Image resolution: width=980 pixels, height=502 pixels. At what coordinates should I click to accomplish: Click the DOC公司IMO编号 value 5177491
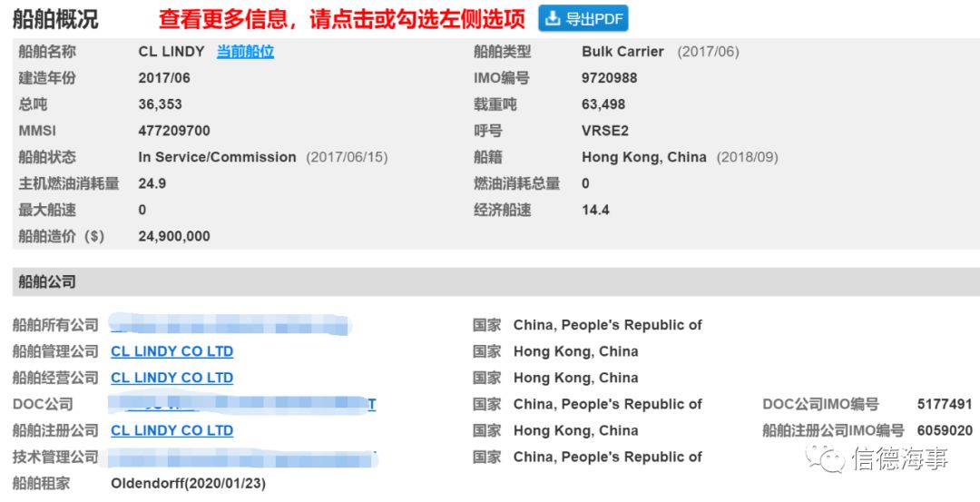pyautogui.click(x=945, y=404)
